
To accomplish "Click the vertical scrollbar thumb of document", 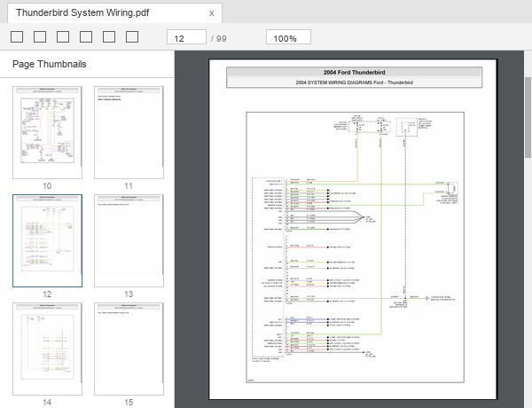I will click(528, 117).
